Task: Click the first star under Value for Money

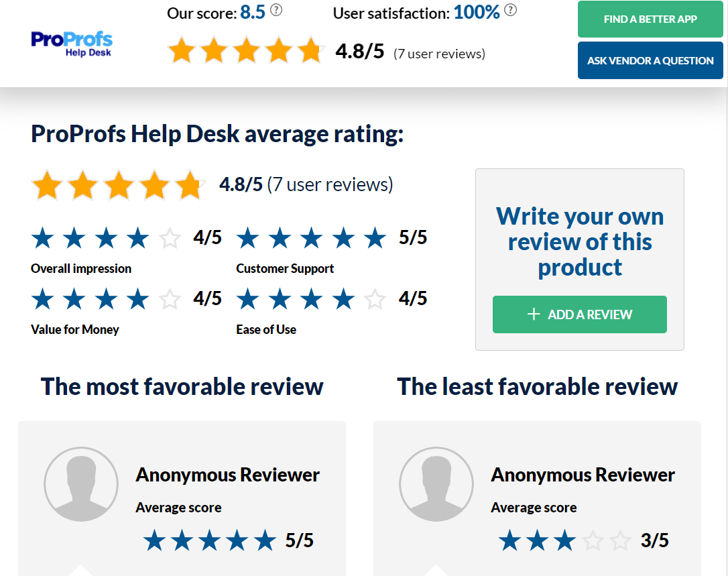Action: click(42, 299)
